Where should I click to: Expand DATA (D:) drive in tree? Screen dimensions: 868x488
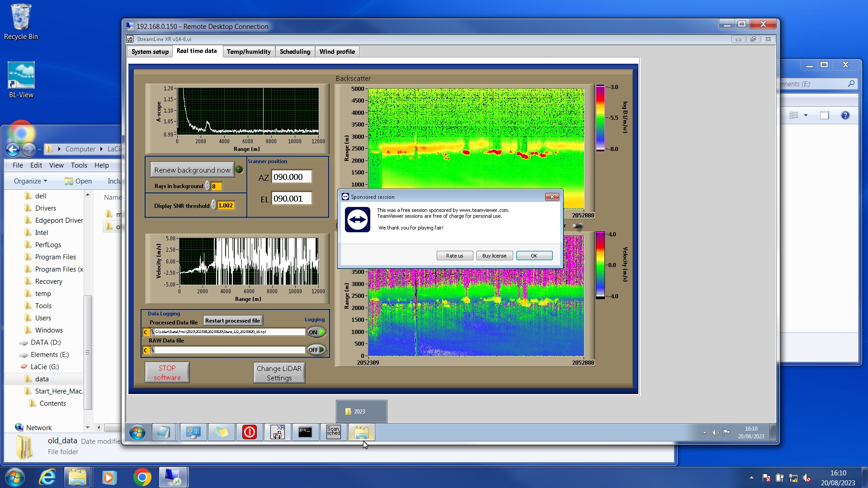tap(46, 343)
